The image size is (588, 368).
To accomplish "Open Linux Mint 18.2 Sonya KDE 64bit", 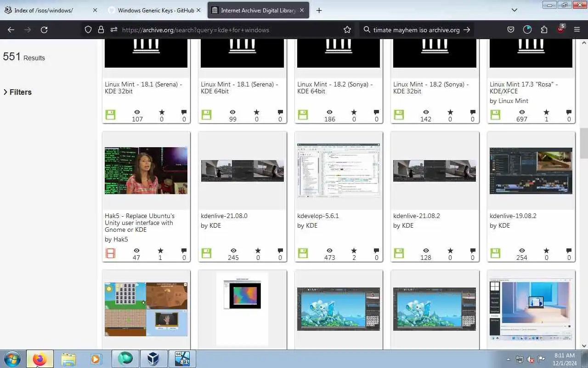I will (x=335, y=87).
